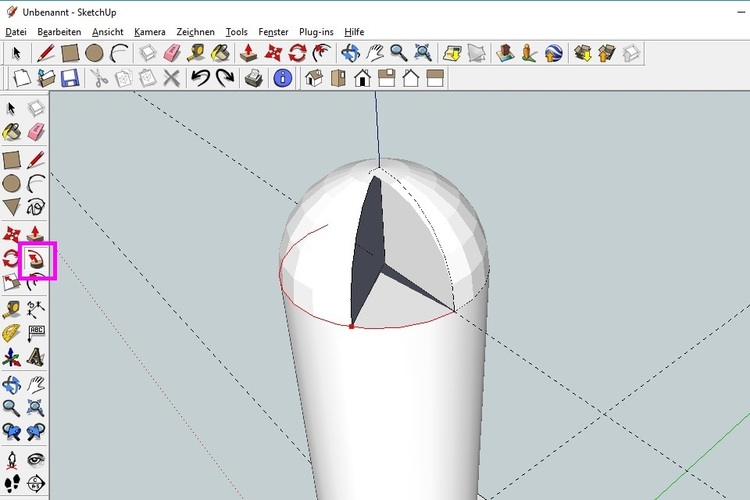Select the Look Around eye tool
The image size is (750, 500).
(36, 460)
